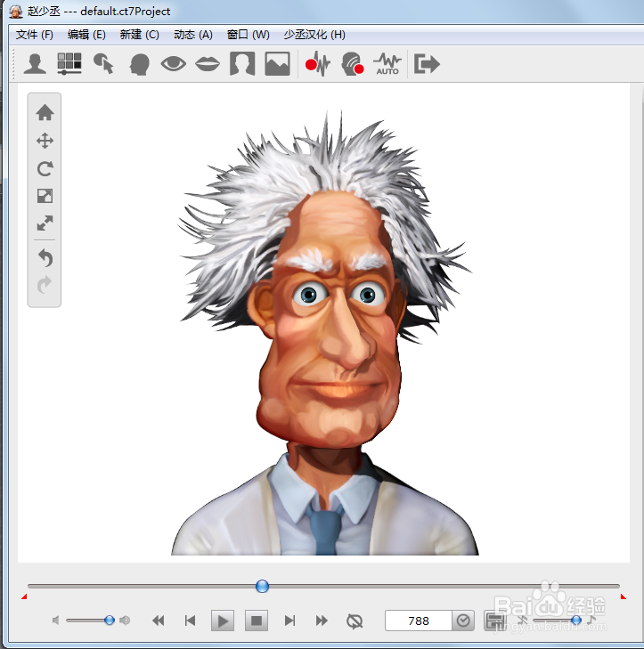644x649 pixels.
Task: Click the Undo arrow
Action: [x=45, y=257]
